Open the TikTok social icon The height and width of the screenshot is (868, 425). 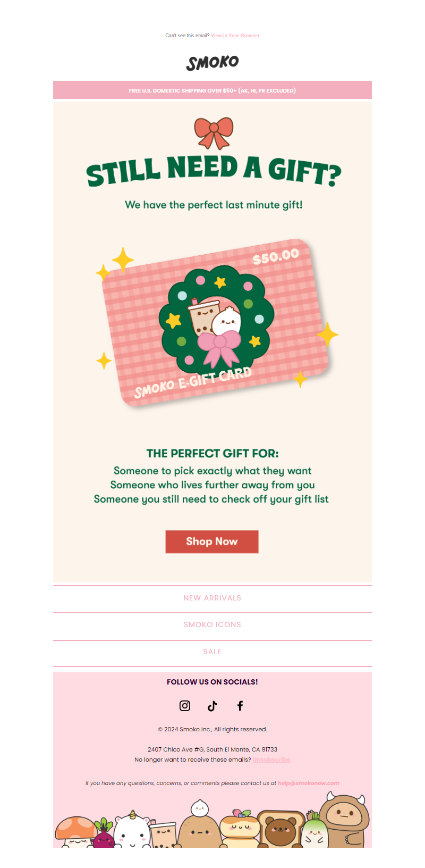(212, 706)
